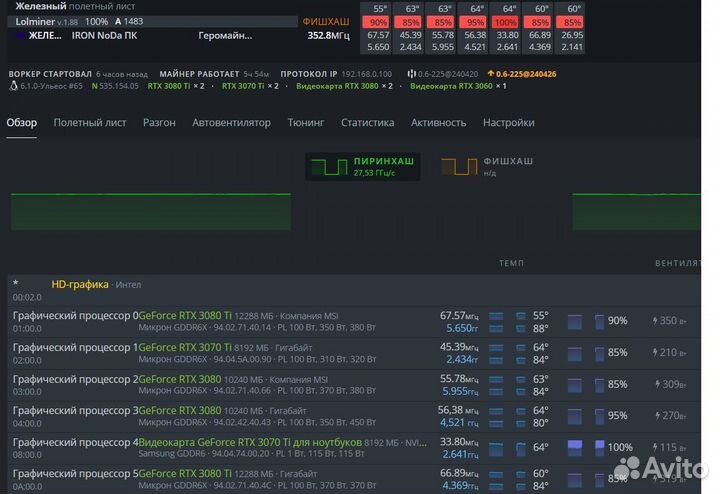Image resolution: width=720 pixels, height=494 pixels.
Task: Select the Графический процессор 1 GeForce RTX 3070 Ti row
Action: 354,353
